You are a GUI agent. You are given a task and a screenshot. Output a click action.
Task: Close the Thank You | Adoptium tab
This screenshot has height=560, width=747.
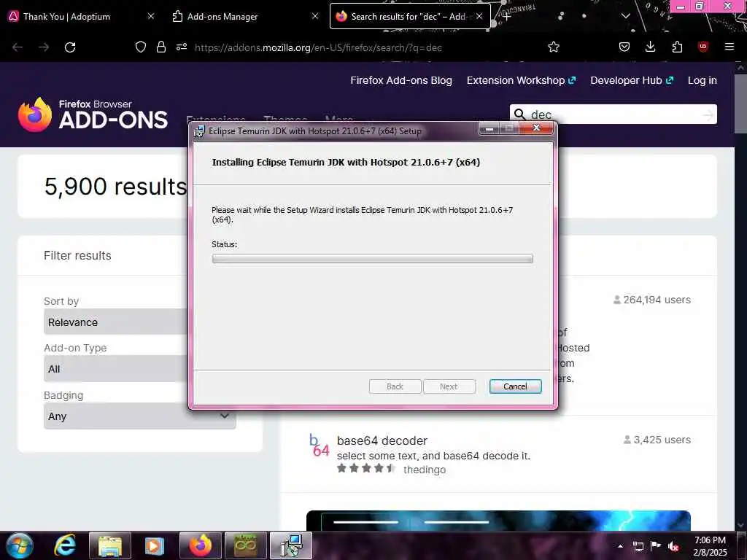pyautogui.click(x=151, y=16)
